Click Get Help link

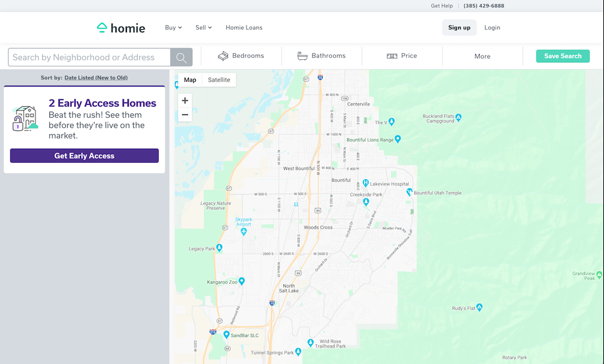click(442, 5)
